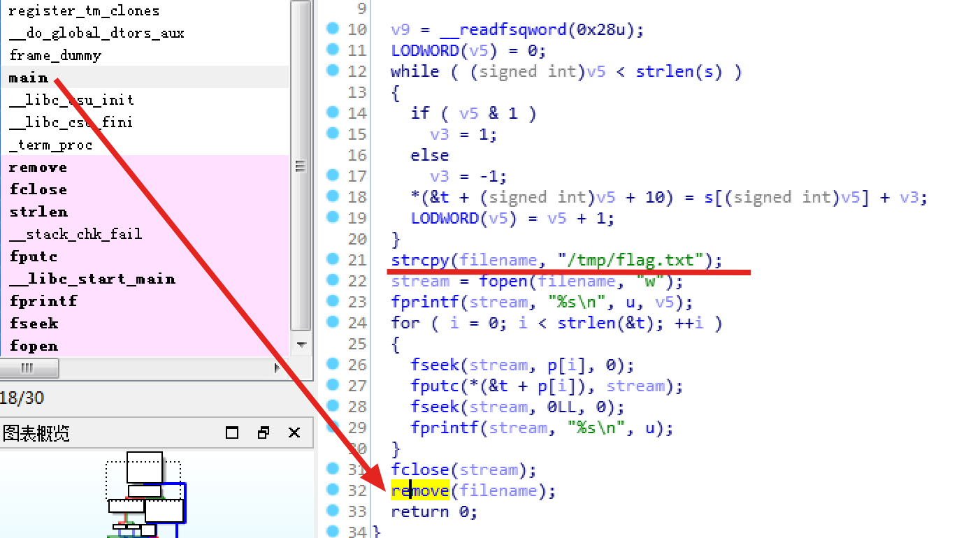Image resolution: width=980 pixels, height=538 pixels.
Task: Close the 图表概览 graph overview panel
Action: (x=293, y=433)
